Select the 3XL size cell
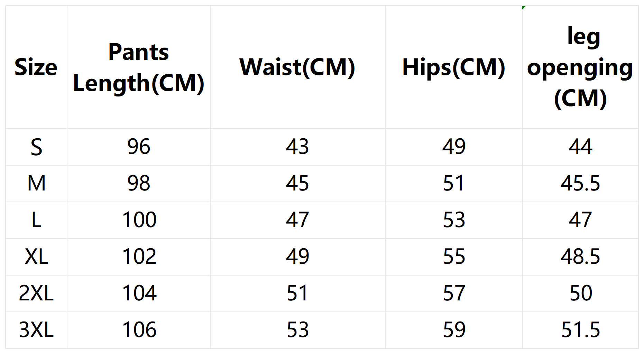This screenshot has width=644, height=354. (x=36, y=330)
